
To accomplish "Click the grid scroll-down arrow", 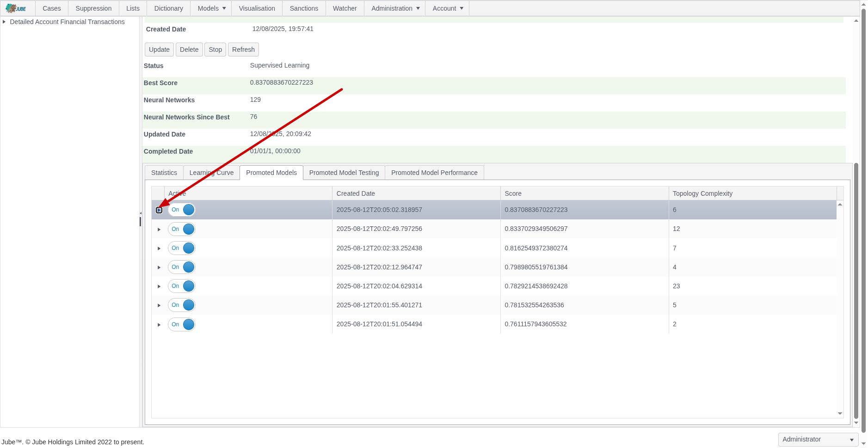I will click(840, 414).
